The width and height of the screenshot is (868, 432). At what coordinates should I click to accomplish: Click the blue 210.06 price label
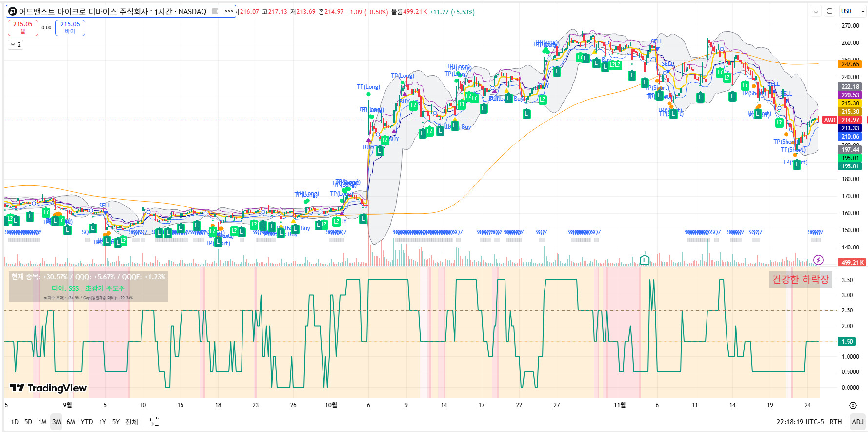point(850,137)
